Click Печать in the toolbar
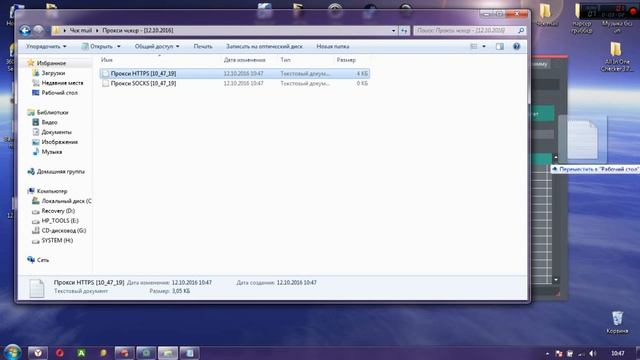This screenshot has height=360, width=640. coord(203,47)
